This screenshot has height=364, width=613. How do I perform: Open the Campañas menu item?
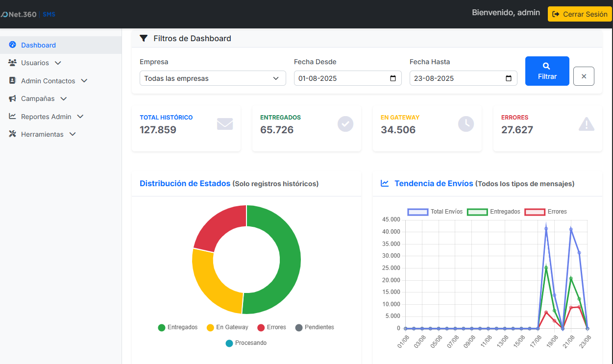tap(38, 98)
